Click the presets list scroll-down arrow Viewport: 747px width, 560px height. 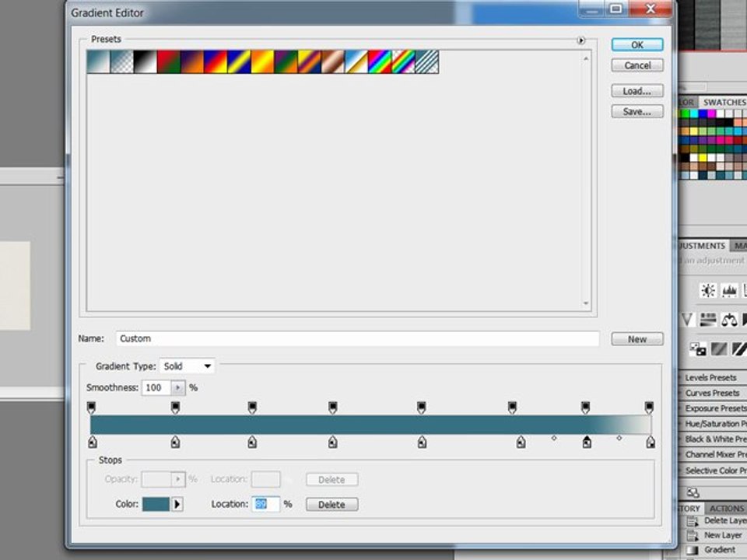[x=586, y=303]
